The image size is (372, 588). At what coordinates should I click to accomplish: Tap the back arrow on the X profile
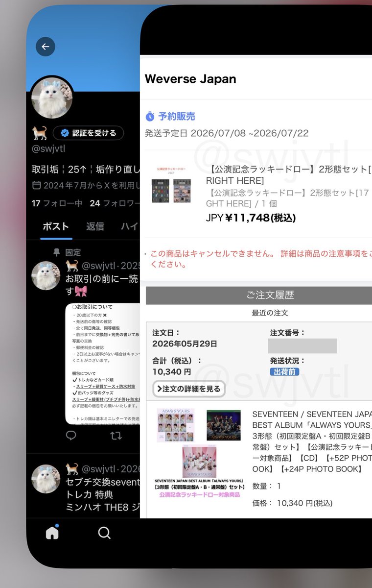click(46, 47)
